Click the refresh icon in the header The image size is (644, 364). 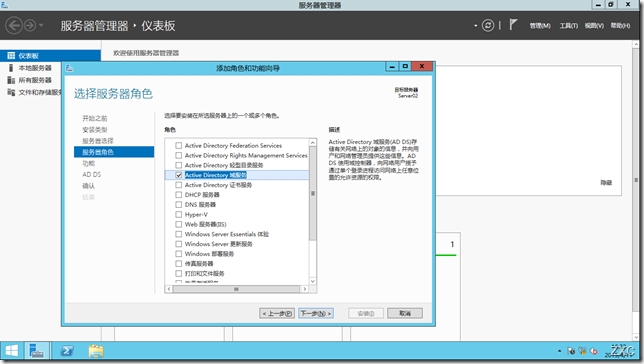[x=488, y=25]
